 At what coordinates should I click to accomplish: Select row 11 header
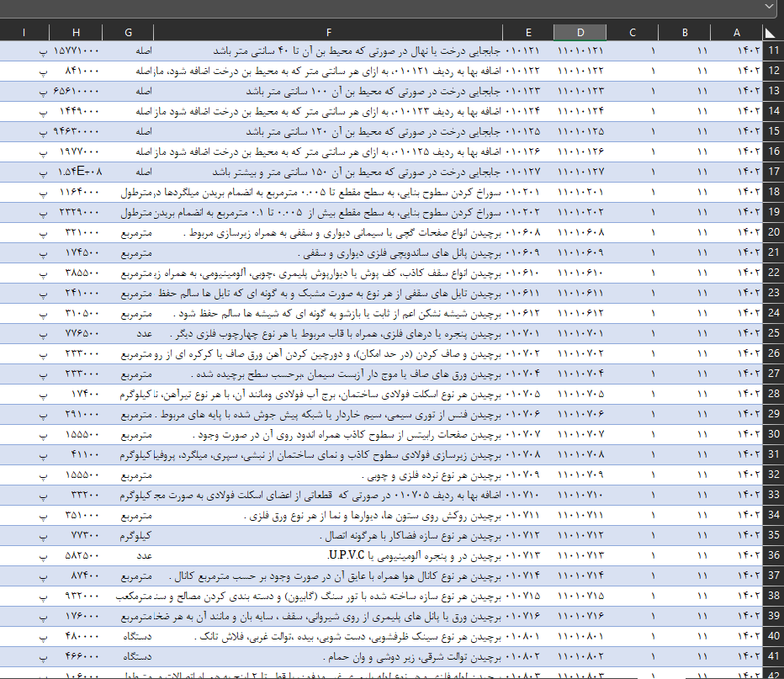point(769,51)
